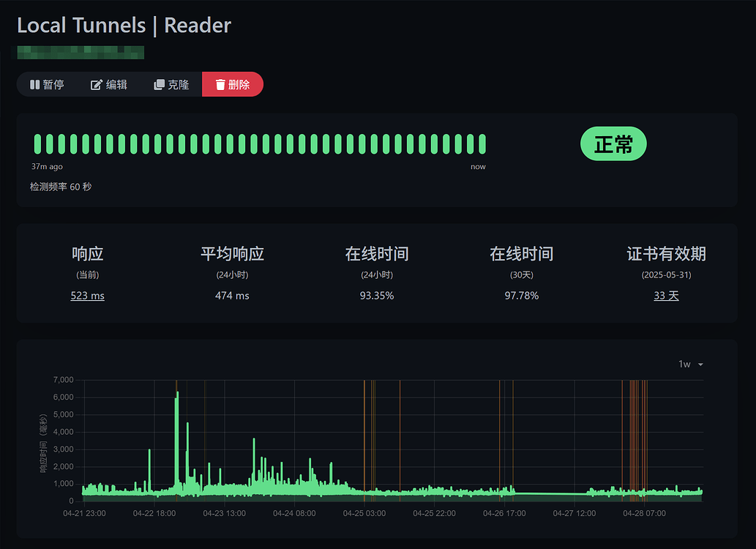The width and height of the screenshot is (756, 549).
Task: Click the 04-25 03:00 axis label
Action: [x=364, y=513]
